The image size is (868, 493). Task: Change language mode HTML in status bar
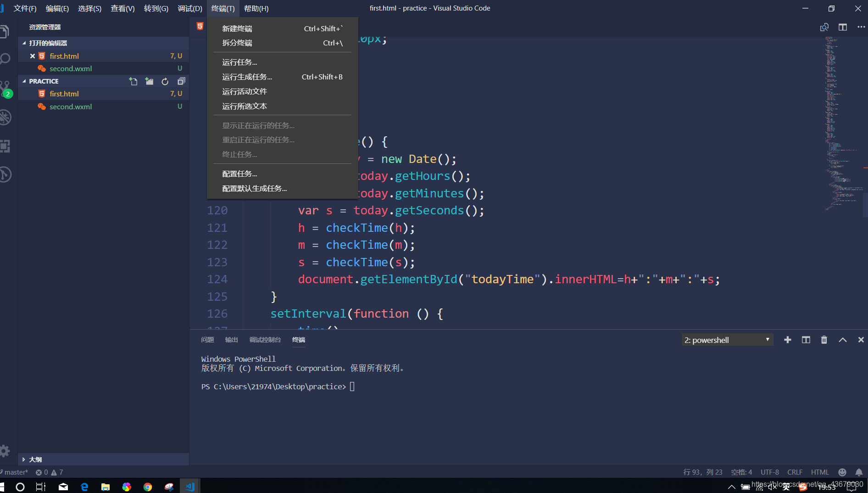tap(819, 472)
